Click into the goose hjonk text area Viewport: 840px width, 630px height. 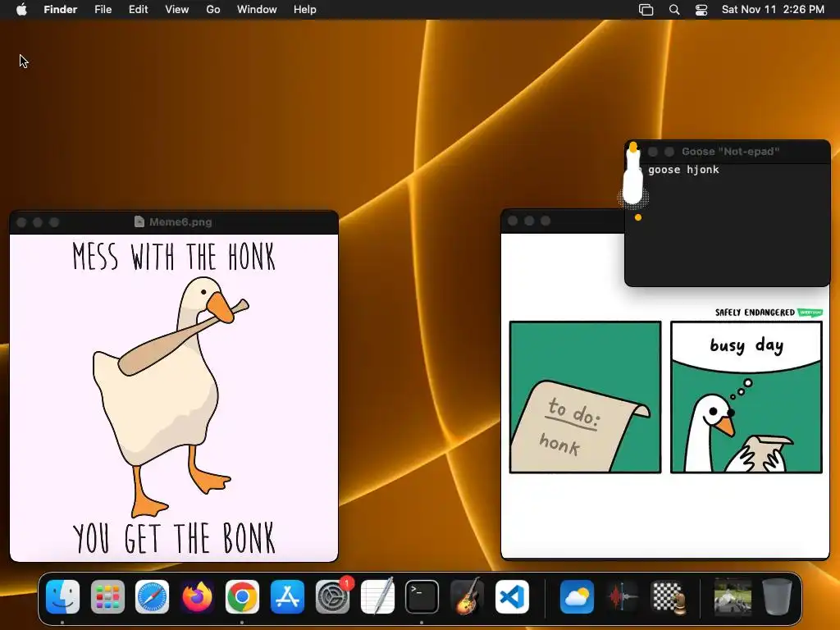(x=728, y=225)
